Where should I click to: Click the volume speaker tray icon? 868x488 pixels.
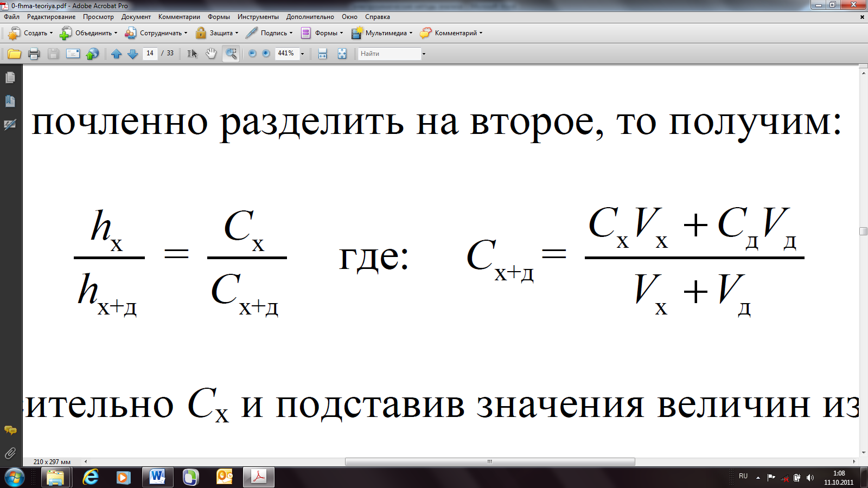[810, 478]
